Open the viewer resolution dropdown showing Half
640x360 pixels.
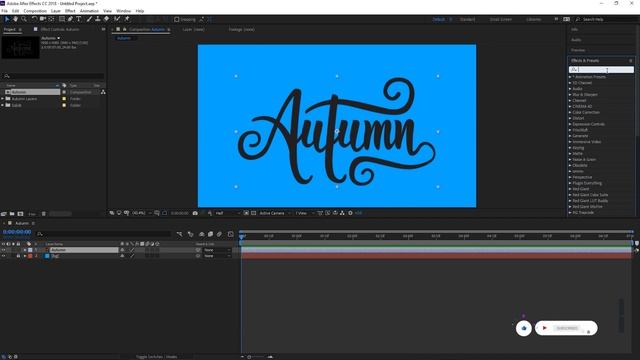pos(228,213)
